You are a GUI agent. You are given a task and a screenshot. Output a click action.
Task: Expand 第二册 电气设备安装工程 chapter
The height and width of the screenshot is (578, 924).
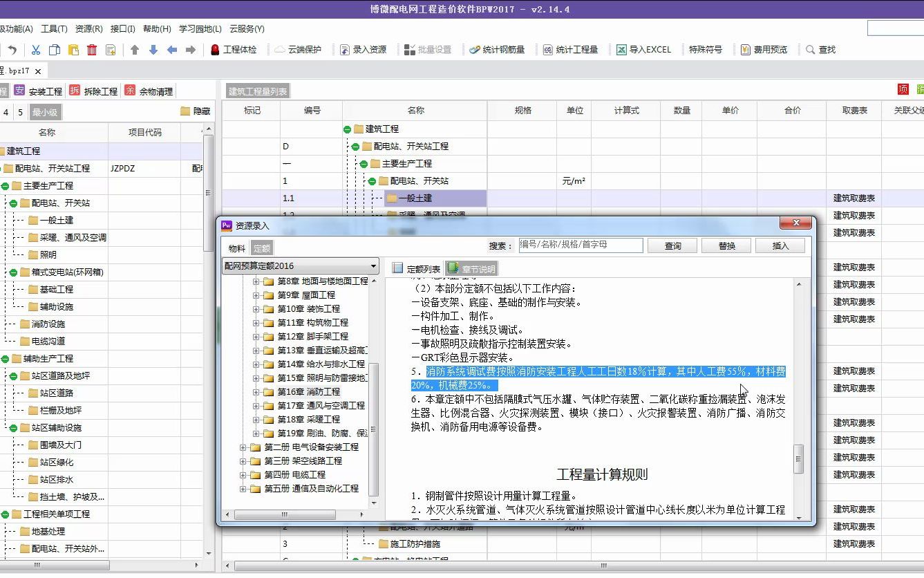pyautogui.click(x=242, y=447)
